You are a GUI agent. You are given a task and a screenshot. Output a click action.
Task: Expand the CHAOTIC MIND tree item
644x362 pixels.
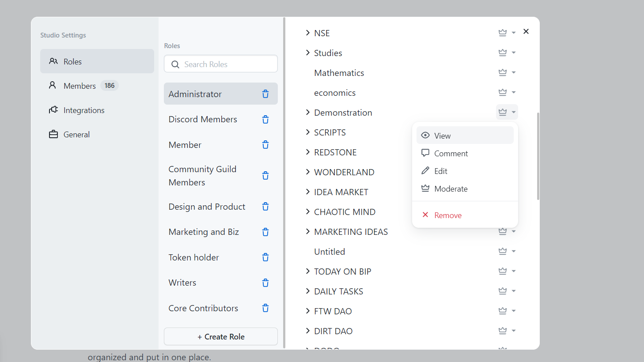pyautogui.click(x=308, y=211)
